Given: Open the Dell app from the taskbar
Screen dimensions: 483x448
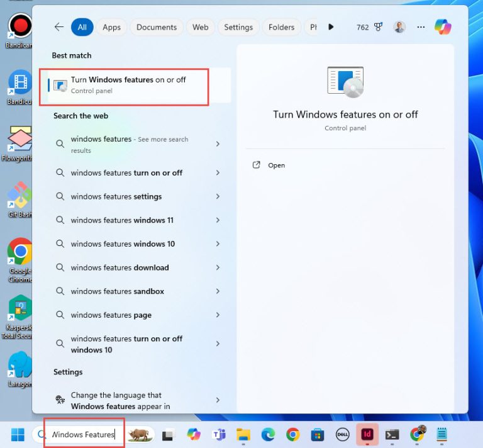Looking at the screenshot, I should pyautogui.click(x=343, y=434).
